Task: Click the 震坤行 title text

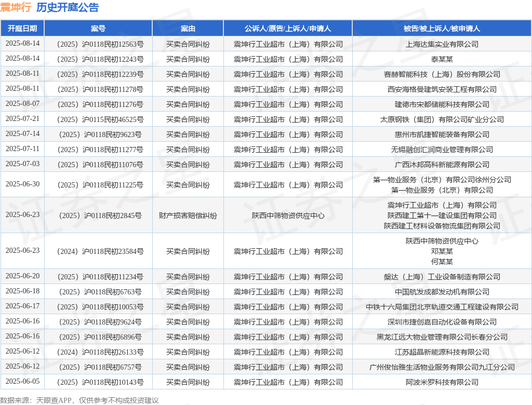Action: pos(16,7)
